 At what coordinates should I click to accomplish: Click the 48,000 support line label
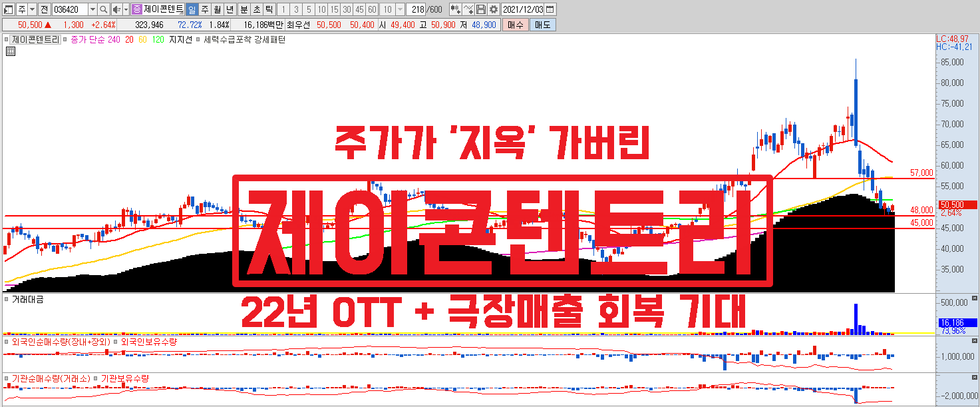[922, 210]
